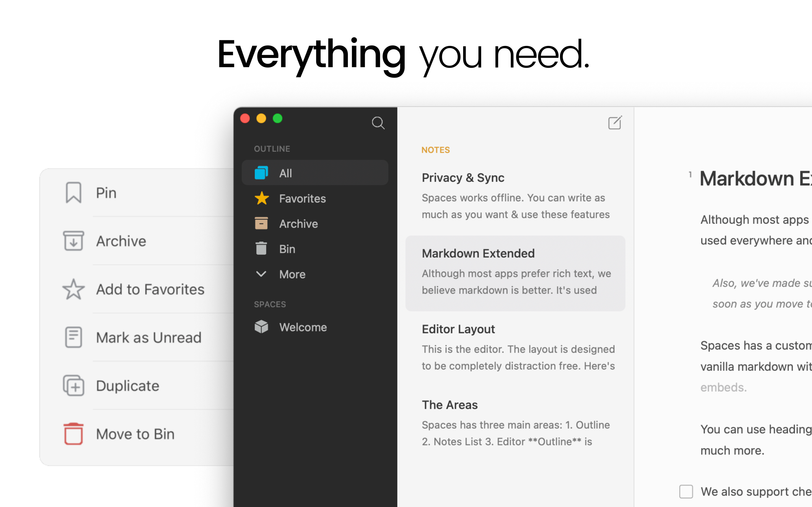This screenshot has width=812, height=507.
Task: Click the red Move to Bin icon
Action: click(x=74, y=434)
